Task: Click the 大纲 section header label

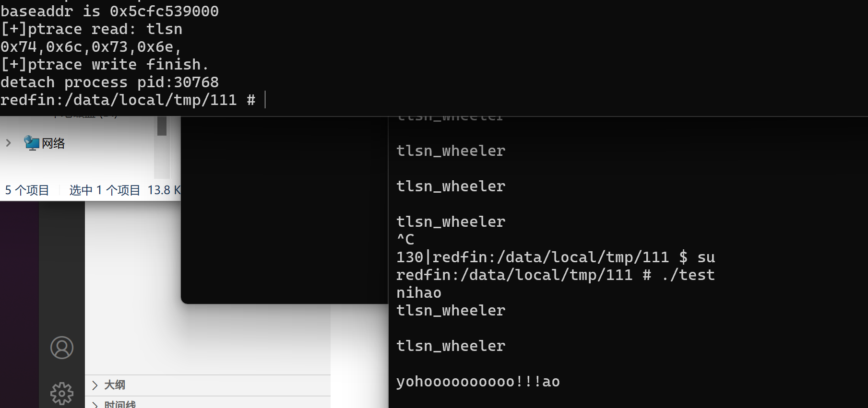Action: click(115, 385)
